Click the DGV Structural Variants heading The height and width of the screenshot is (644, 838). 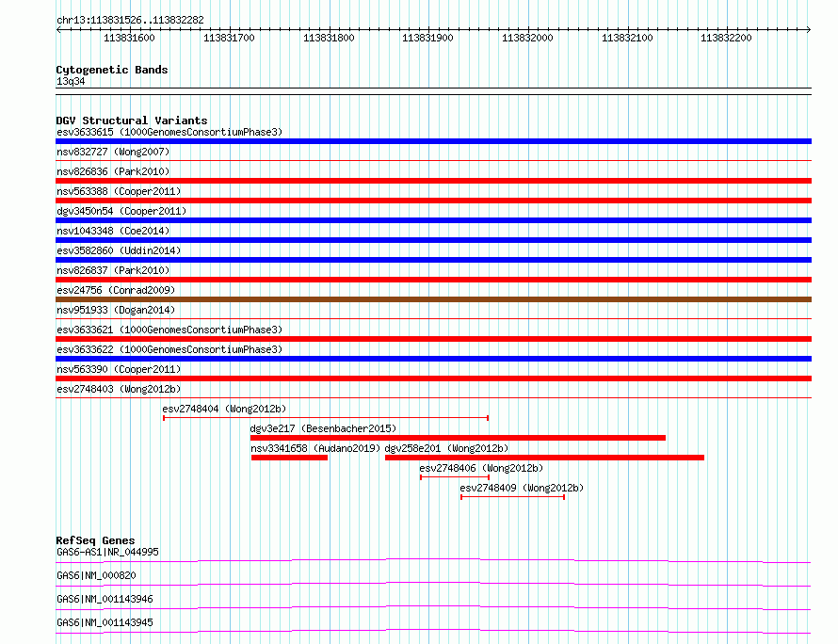pyautogui.click(x=132, y=121)
